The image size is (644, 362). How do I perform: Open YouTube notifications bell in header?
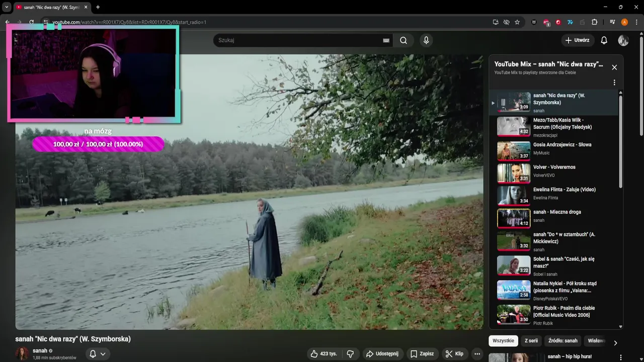click(604, 40)
